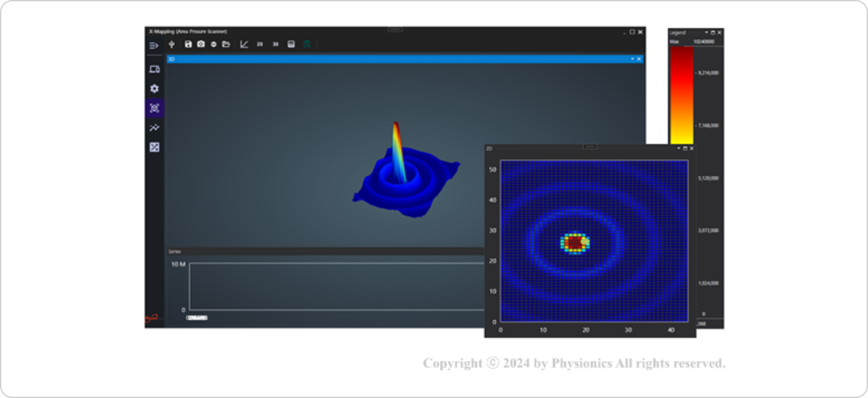This screenshot has width=868, height=398.
Task: Maximize the Legend panel
Action: click(x=713, y=32)
